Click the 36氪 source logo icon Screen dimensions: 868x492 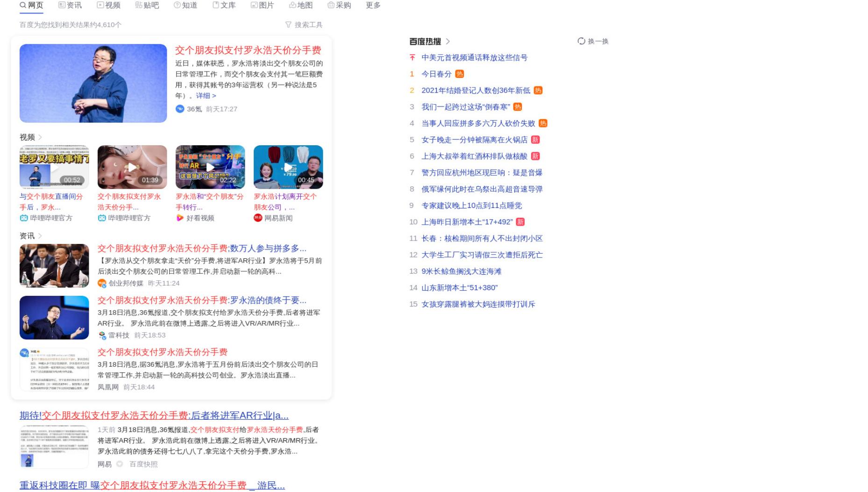point(180,109)
